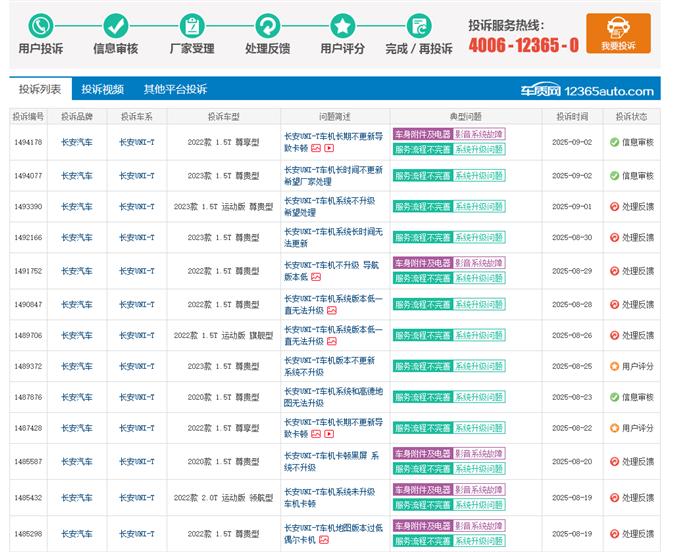The width and height of the screenshot is (700, 552).
Task: Click 信息审核 status icon for complaint 1494077
Action: [614, 176]
